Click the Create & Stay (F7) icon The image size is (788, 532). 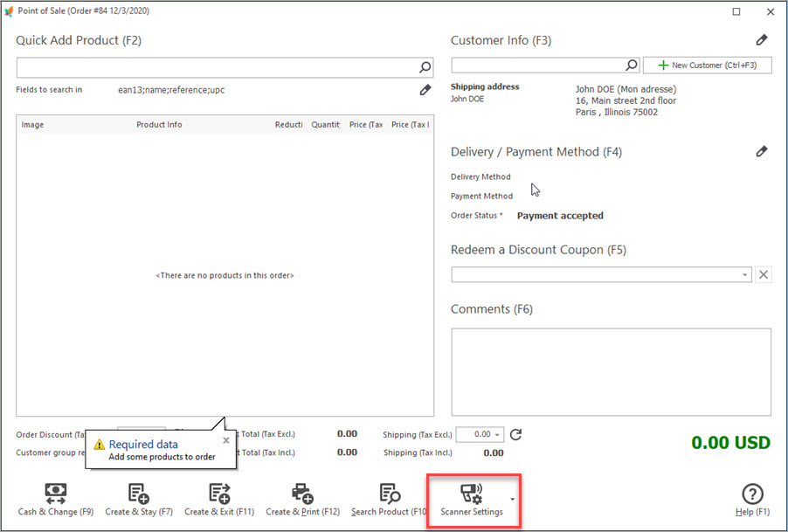click(138, 494)
